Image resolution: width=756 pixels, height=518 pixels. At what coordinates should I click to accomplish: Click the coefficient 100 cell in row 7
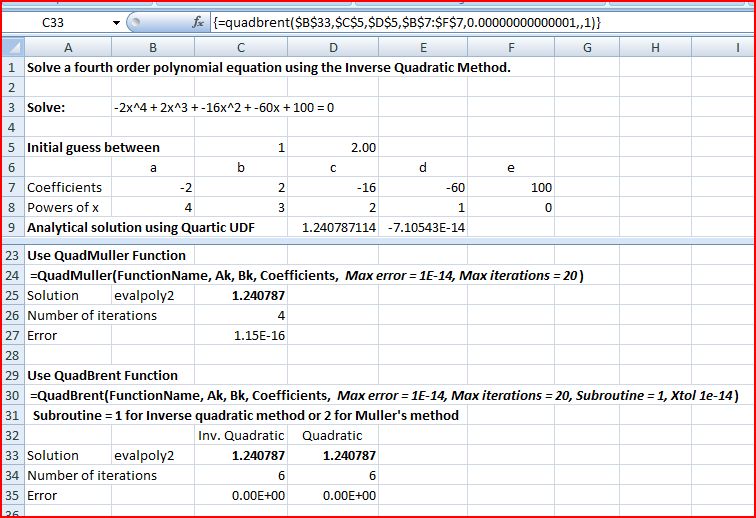511,187
